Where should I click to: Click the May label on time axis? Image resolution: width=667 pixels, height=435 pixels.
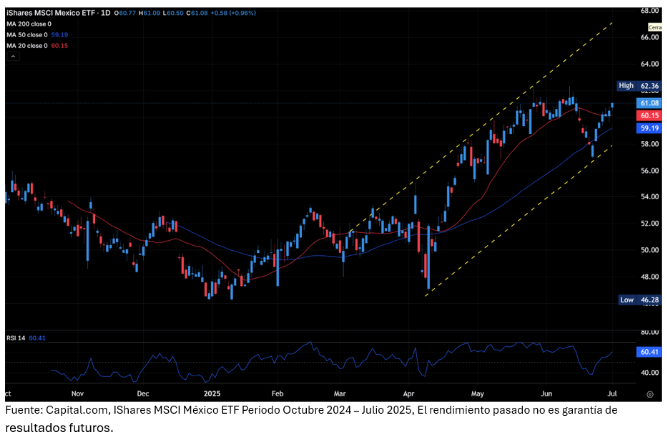477,394
